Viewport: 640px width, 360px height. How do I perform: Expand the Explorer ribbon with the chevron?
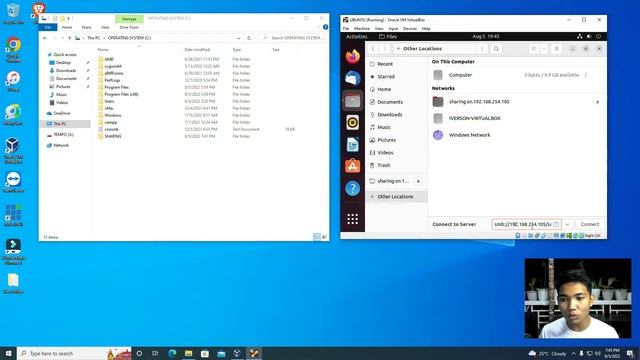(x=318, y=27)
